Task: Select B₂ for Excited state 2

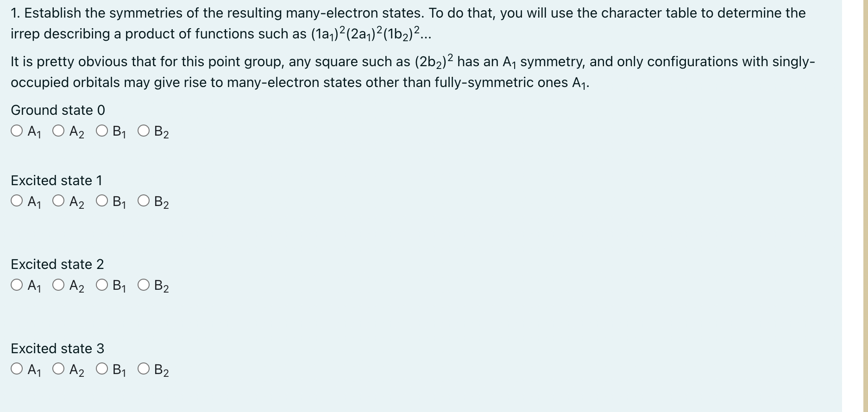Action: click(143, 286)
